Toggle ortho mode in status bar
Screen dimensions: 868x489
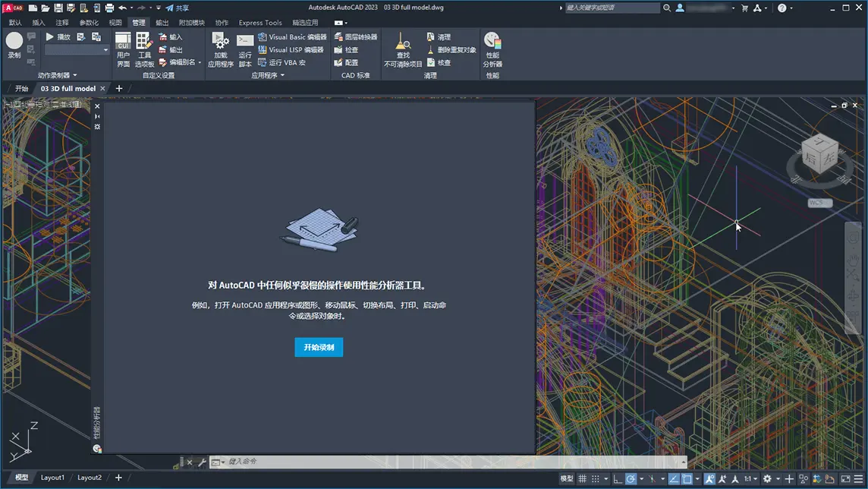(617, 478)
